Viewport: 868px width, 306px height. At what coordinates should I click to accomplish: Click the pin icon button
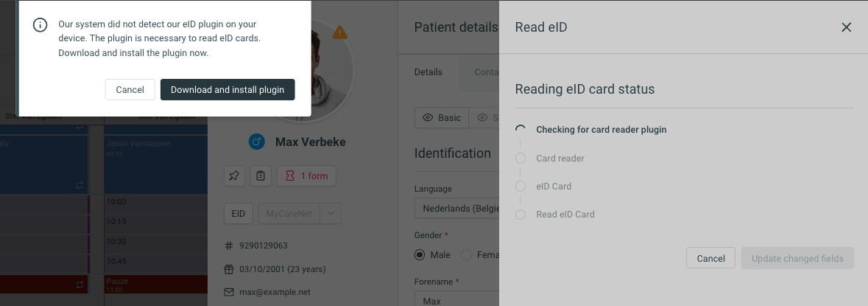pos(234,175)
